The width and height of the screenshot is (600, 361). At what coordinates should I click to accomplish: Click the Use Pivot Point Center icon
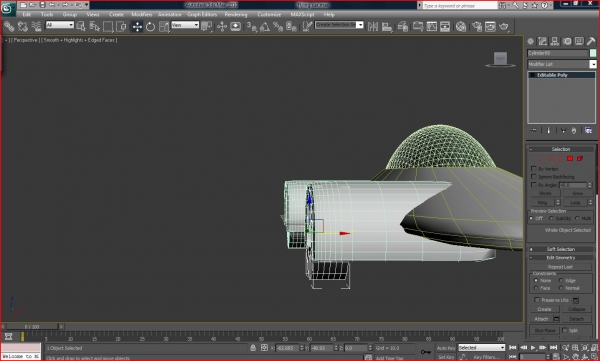[207, 26]
